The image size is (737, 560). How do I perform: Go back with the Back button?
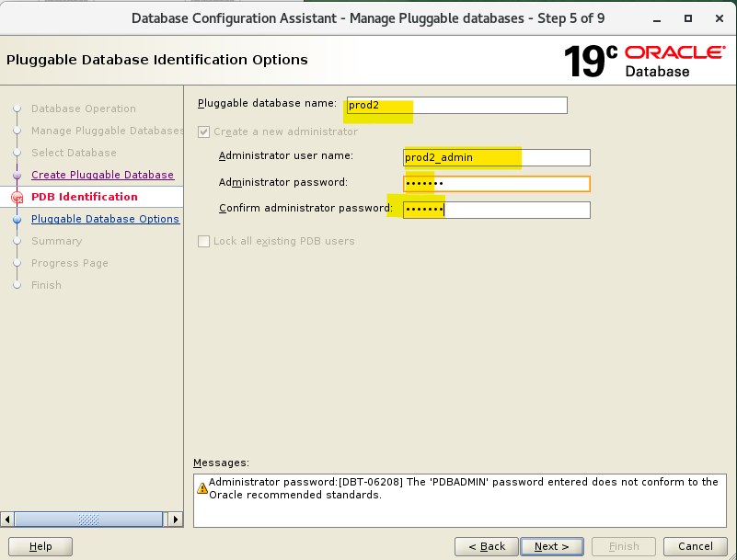tap(487, 546)
